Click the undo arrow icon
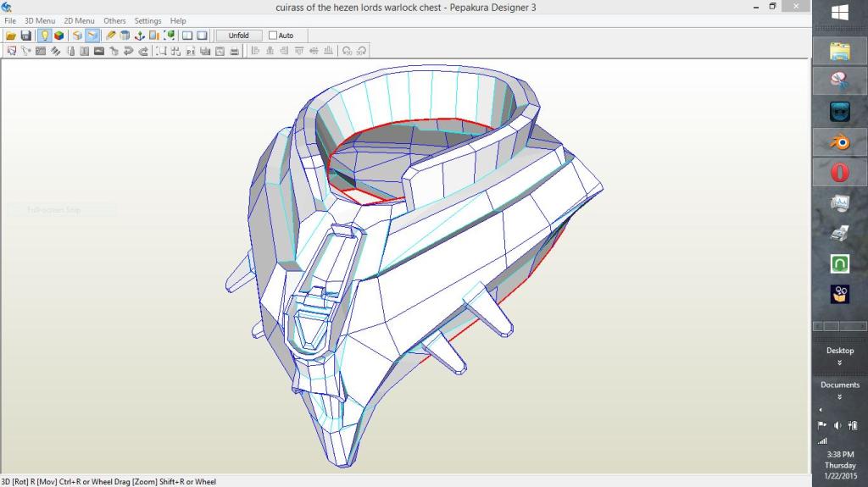Screen dimensions: 868x487 [129, 51]
